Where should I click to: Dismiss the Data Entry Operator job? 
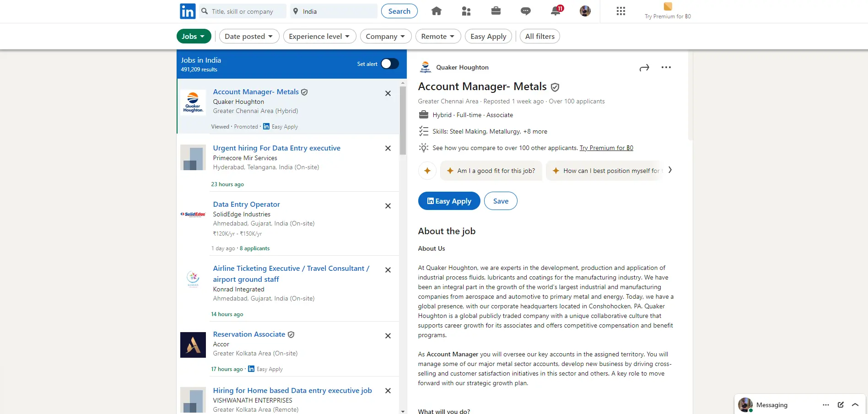(388, 206)
